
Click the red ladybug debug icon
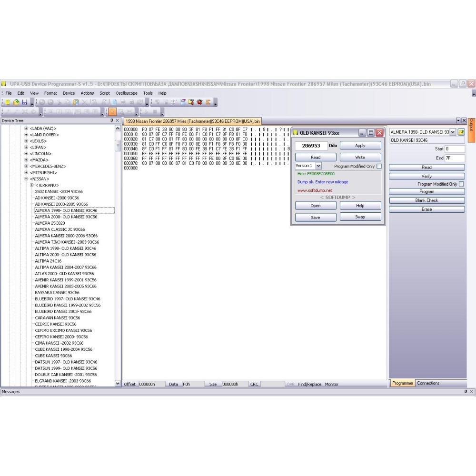pyautogui.click(x=199, y=102)
